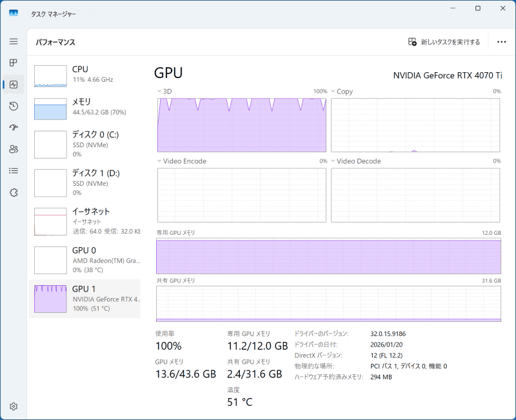516x420 pixels.
Task: Click the Copy engine graph
Action: pyautogui.click(x=415, y=125)
